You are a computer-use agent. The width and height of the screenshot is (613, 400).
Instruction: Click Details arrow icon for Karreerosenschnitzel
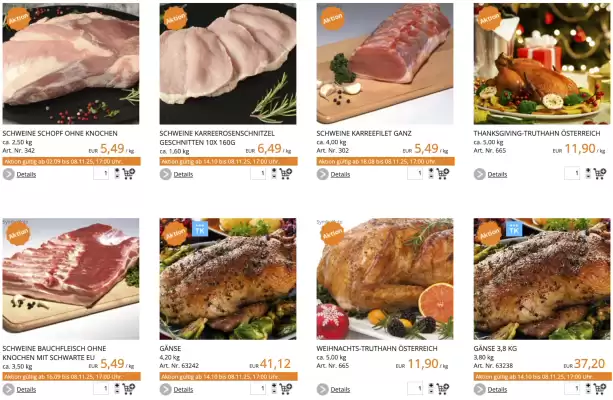pyautogui.click(x=166, y=174)
